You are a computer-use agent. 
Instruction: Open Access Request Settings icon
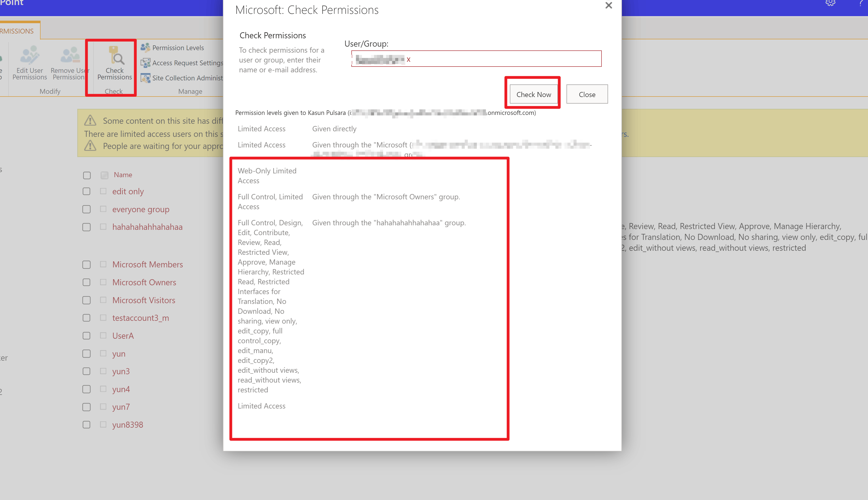[x=146, y=63]
